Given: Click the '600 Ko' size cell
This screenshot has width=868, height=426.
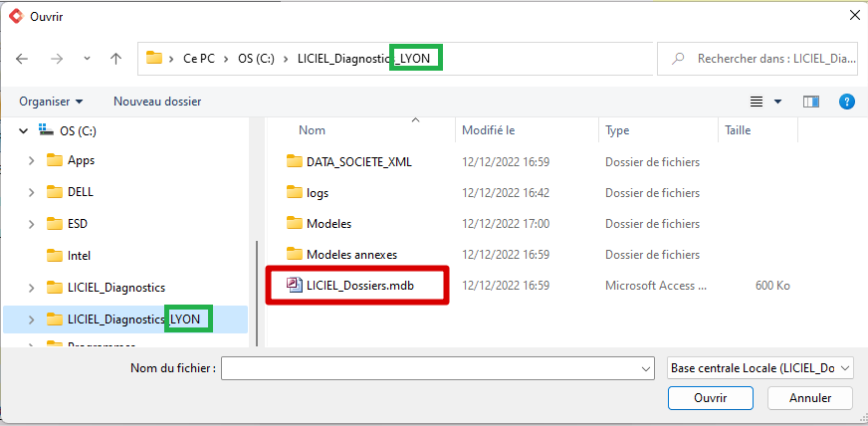Looking at the screenshot, I should click(x=772, y=286).
